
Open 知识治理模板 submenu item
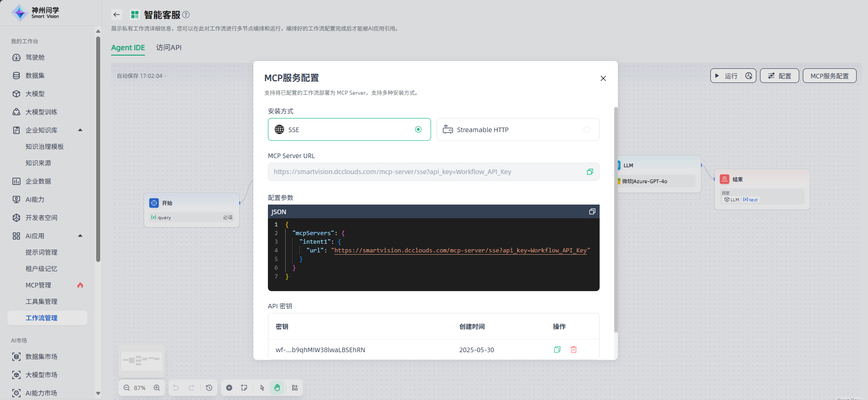point(45,147)
